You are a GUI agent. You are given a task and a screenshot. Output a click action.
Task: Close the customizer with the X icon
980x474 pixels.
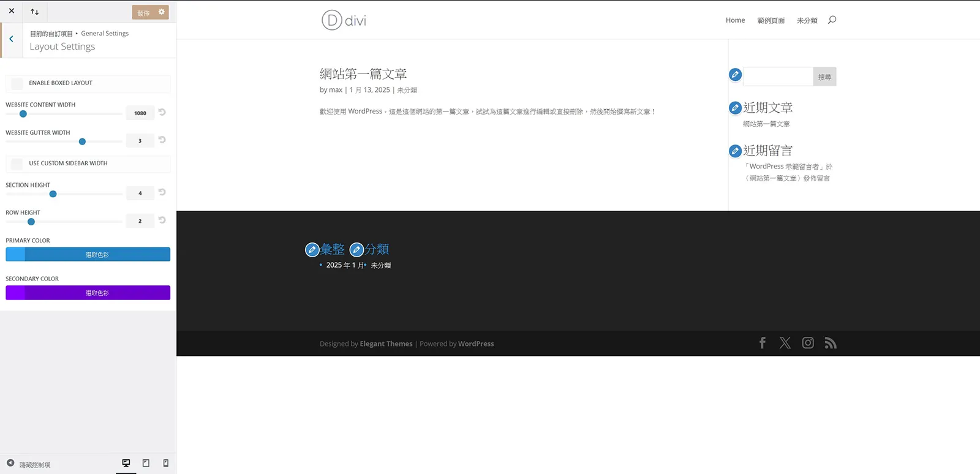point(11,11)
